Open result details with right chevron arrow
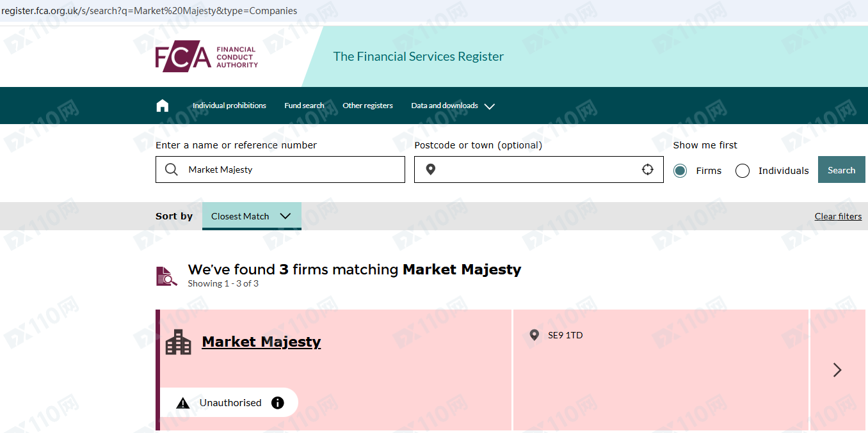Viewport: 868px width, 433px height. [x=837, y=370]
